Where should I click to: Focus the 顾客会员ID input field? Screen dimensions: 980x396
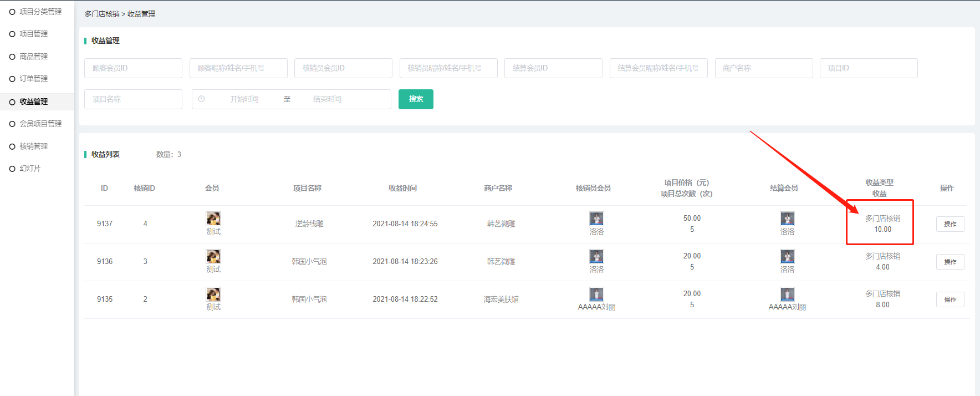tap(133, 68)
